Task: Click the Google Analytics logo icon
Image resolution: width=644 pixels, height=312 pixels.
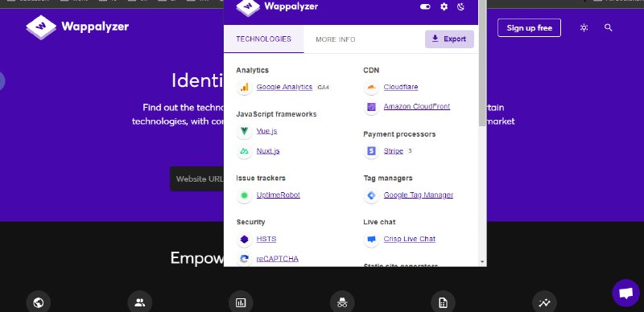Action: (x=245, y=87)
